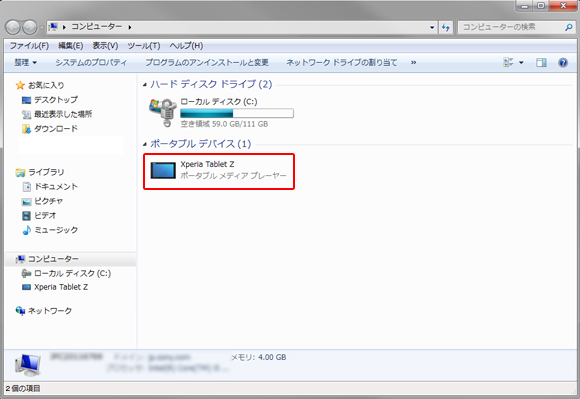This screenshot has width=580, height=399.
Task: Click the computer icon in details pane
Action: point(28,365)
